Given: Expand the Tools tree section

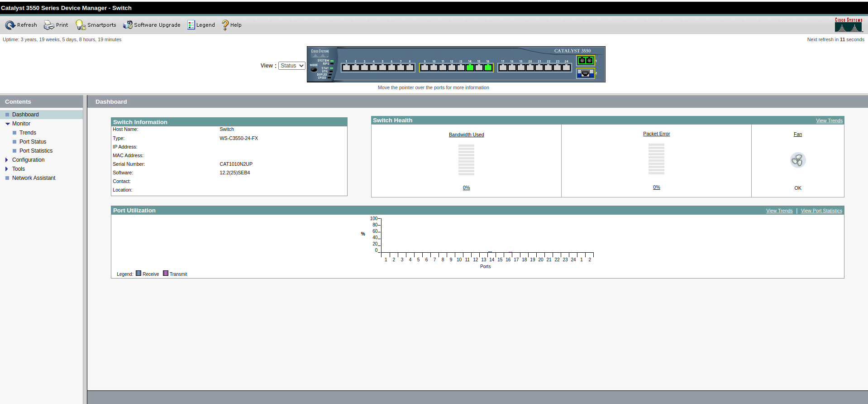Looking at the screenshot, I should click(x=7, y=169).
